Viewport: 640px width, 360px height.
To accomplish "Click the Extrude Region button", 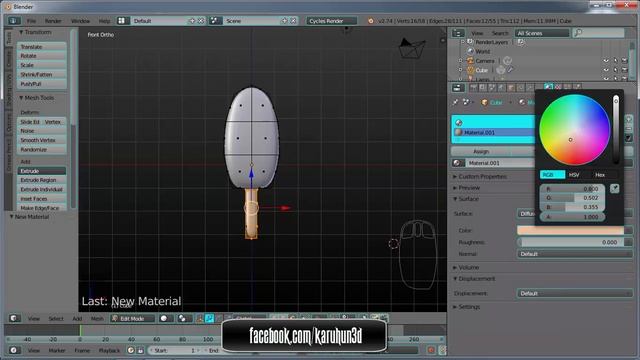I will [42, 180].
